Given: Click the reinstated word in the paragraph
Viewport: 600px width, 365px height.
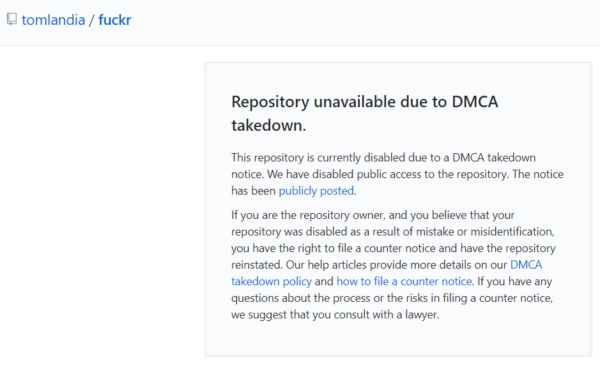Looking at the screenshot, I should click(x=257, y=265).
